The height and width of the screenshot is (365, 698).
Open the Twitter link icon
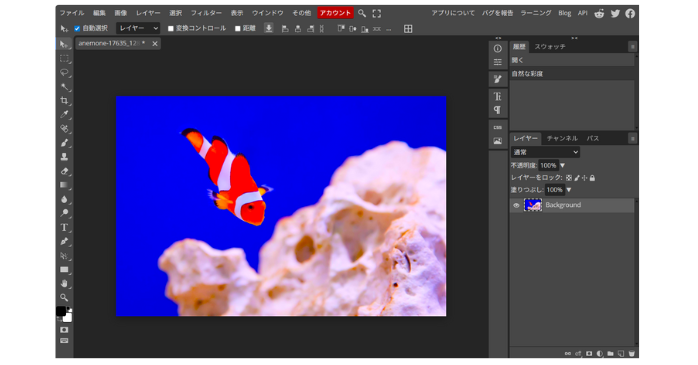coord(615,13)
